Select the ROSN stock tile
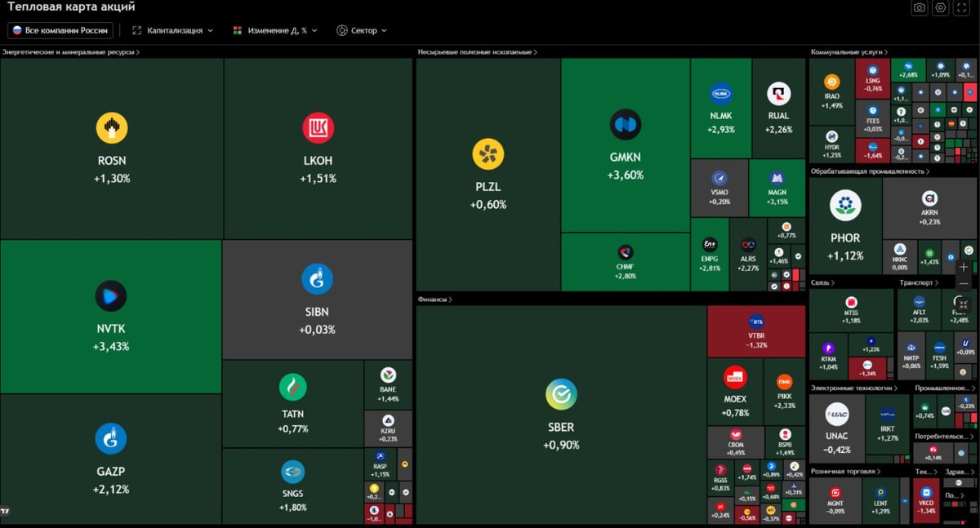Image resolution: width=980 pixels, height=528 pixels. pyautogui.click(x=112, y=149)
